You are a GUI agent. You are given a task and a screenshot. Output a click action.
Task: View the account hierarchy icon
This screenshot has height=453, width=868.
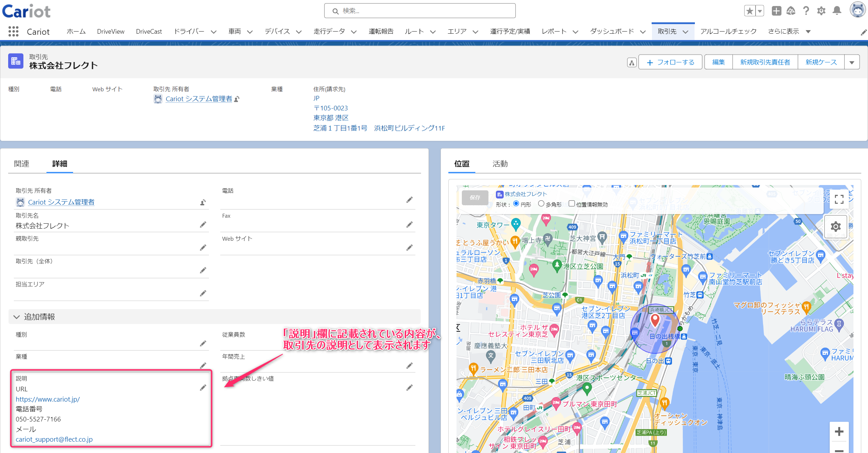632,63
